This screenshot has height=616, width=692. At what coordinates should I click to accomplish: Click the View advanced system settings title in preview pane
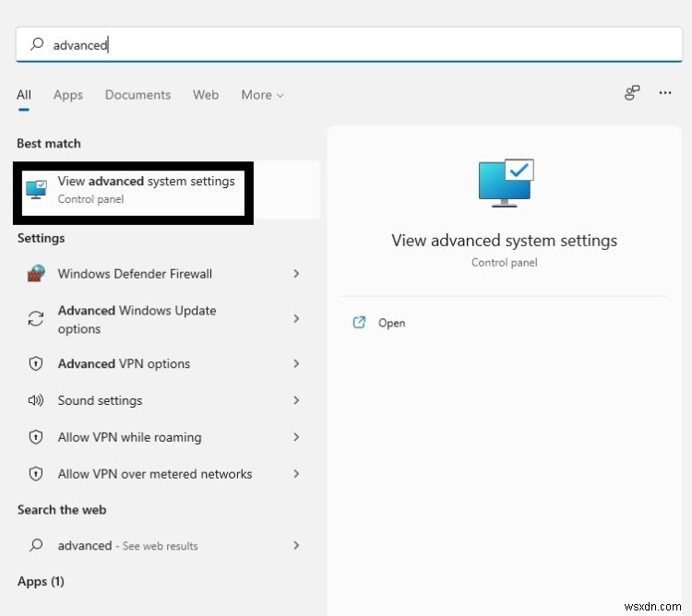[504, 241]
